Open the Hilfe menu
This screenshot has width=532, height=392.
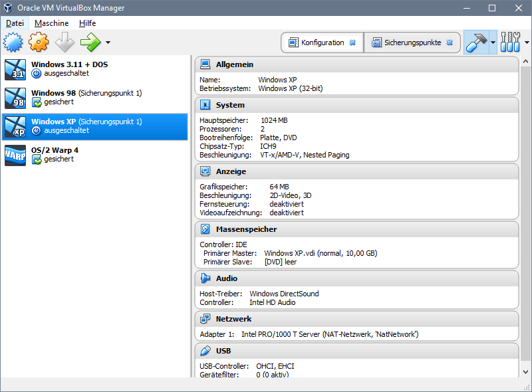(x=88, y=23)
